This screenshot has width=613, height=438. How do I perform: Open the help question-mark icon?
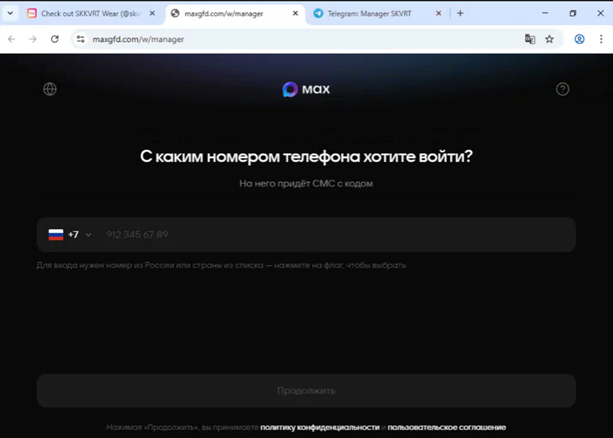[x=563, y=89]
